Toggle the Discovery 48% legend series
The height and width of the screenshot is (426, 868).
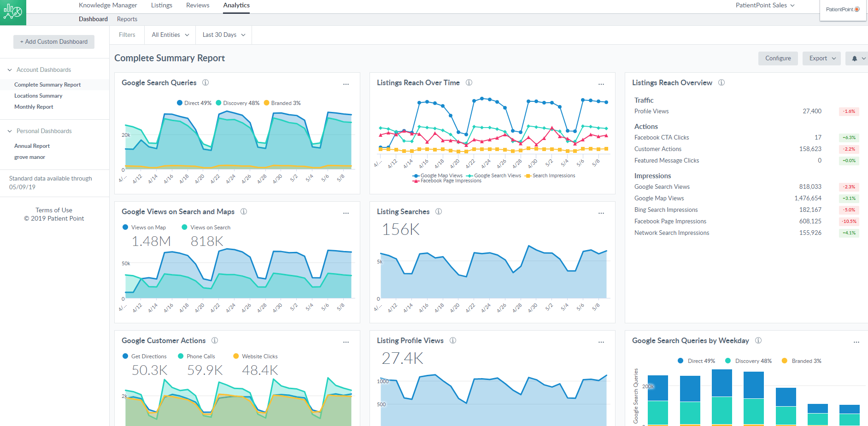237,103
